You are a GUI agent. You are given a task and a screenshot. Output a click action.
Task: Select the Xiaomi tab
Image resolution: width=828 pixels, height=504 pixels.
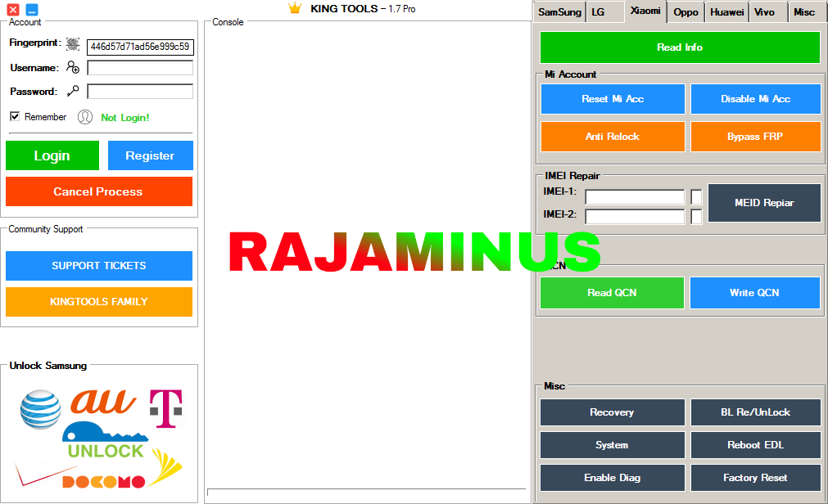coord(645,11)
